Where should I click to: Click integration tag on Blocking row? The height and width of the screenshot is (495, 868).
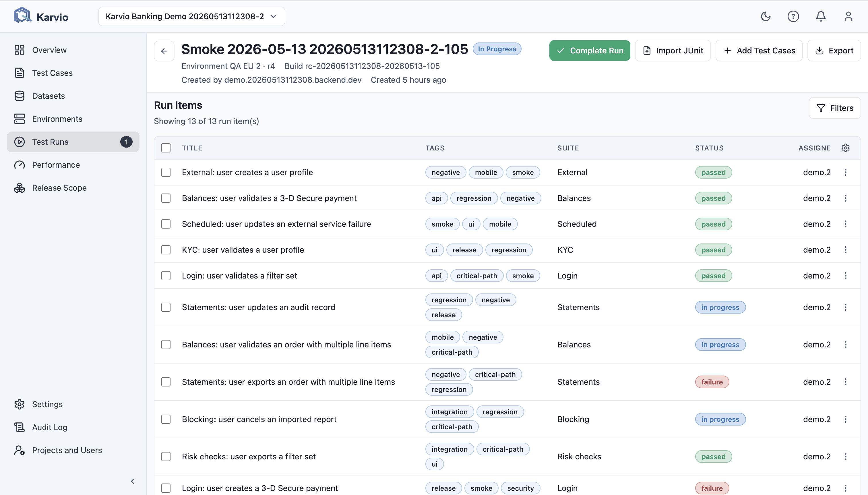(x=449, y=412)
